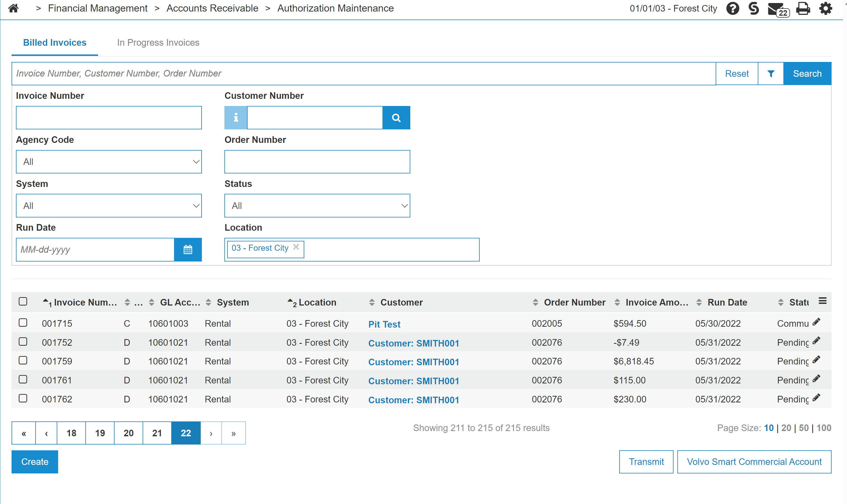This screenshot has width=847, height=504.
Task: Go to the previous page
Action: tap(46, 433)
